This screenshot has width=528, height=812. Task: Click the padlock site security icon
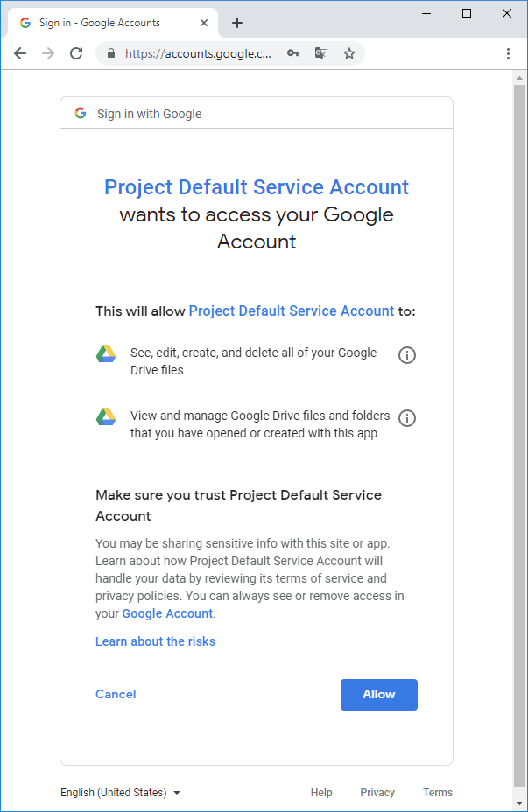coord(110,53)
